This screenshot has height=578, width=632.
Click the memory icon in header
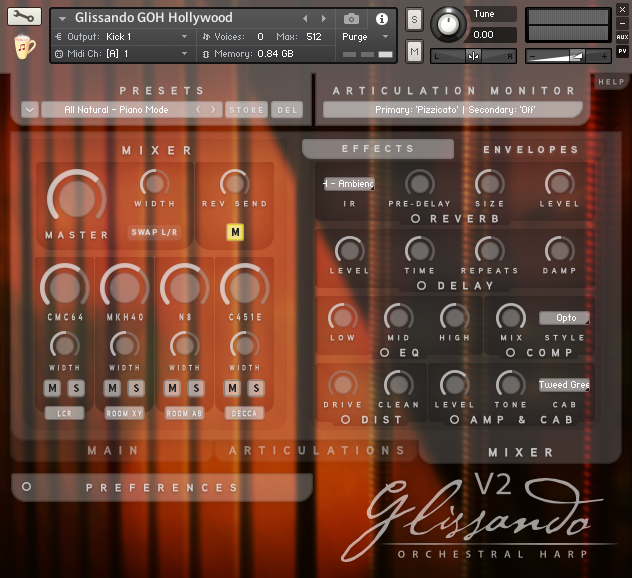coord(206,54)
